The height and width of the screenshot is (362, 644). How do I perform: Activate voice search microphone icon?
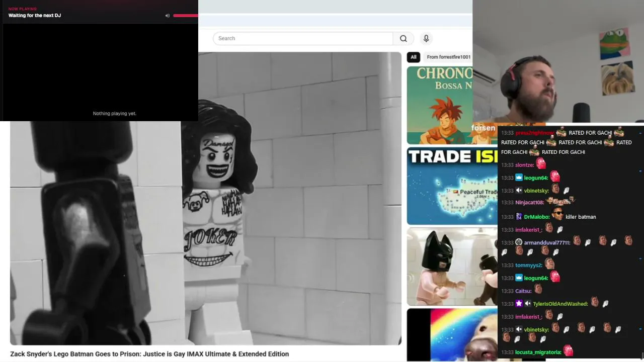(426, 39)
